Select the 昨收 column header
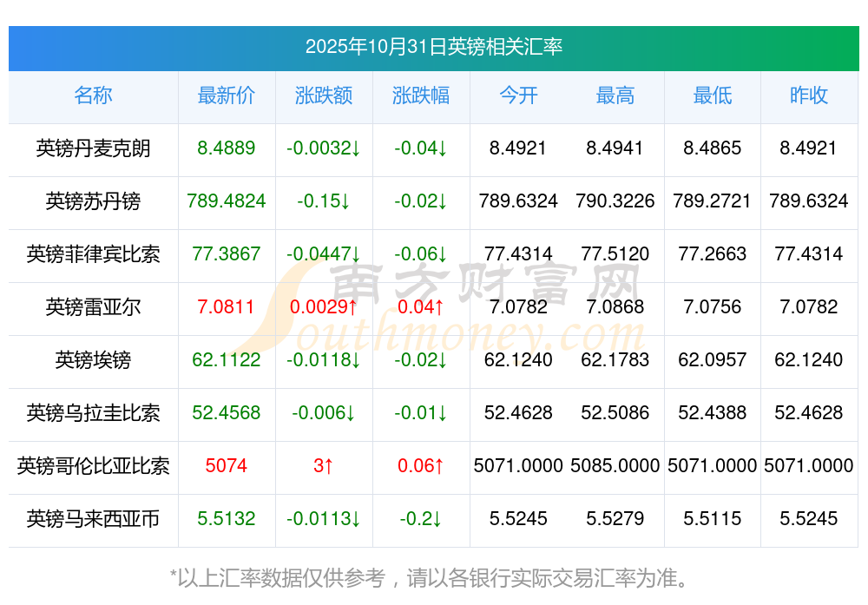Viewport: 868px width, 605px height. tap(809, 95)
